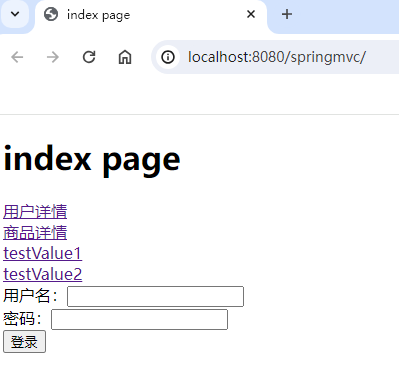Reload the page with the refresh icon
This screenshot has width=399, height=374.
click(x=89, y=57)
